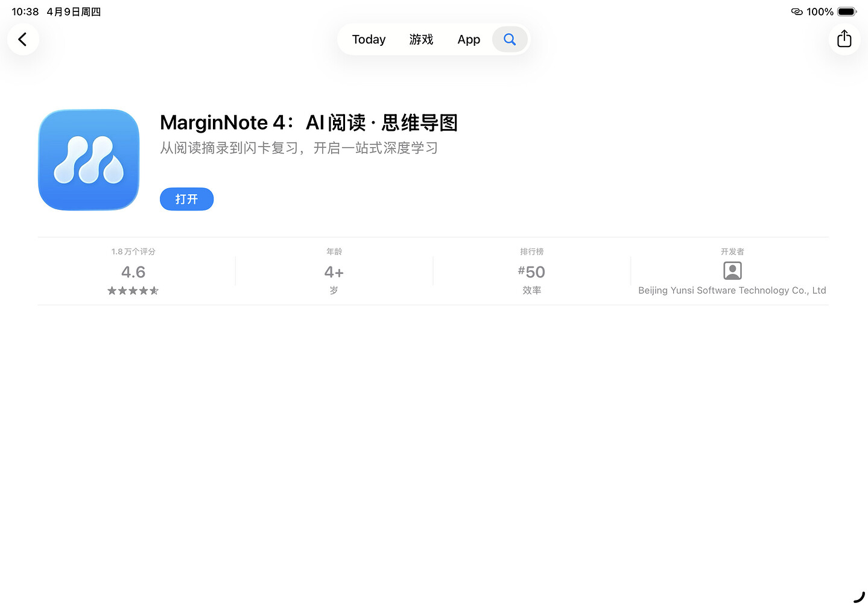Image resolution: width=868 pixels, height=606 pixels.
Task: Switch to the 游戏 tab
Action: [421, 39]
